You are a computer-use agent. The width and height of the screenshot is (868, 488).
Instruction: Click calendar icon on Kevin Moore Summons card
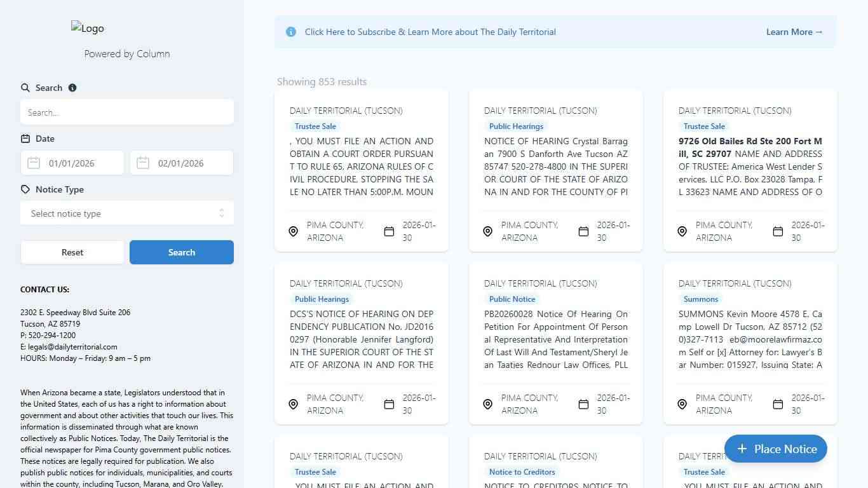778,404
